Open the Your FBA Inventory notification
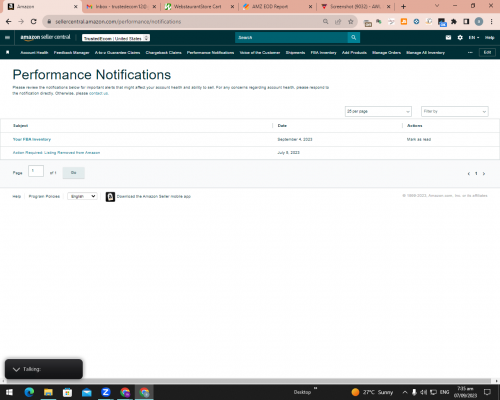The image size is (500, 400). (32, 139)
